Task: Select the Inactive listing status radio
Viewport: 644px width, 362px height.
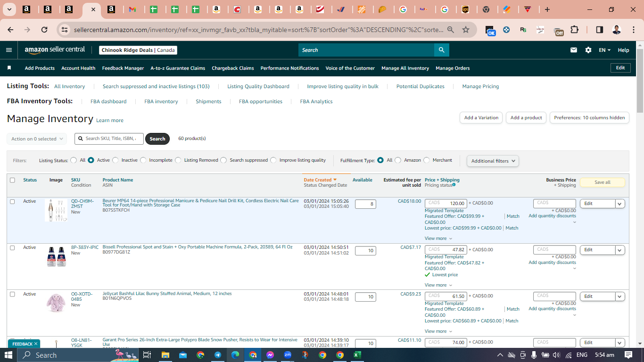Action: coord(115,160)
